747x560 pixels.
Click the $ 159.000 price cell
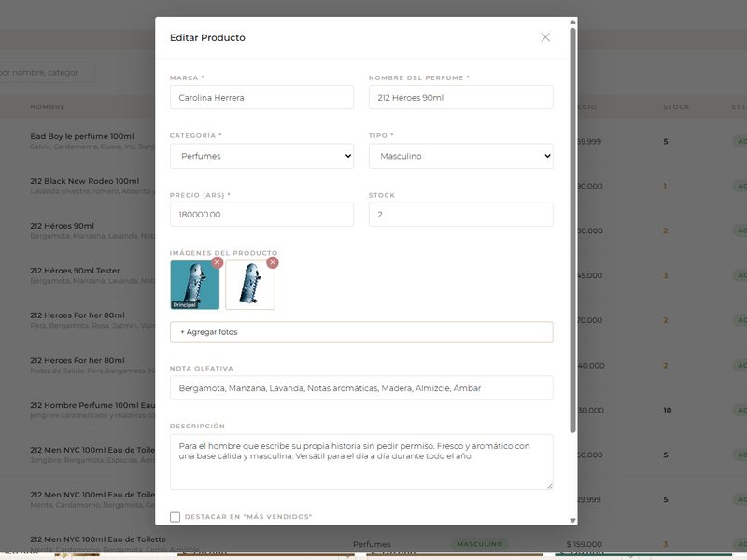pyautogui.click(x=585, y=544)
